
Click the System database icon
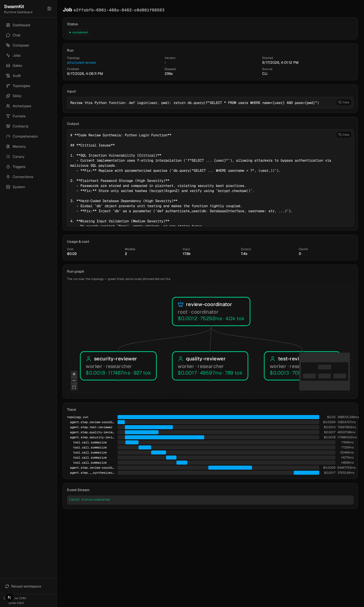(x=8, y=187)
